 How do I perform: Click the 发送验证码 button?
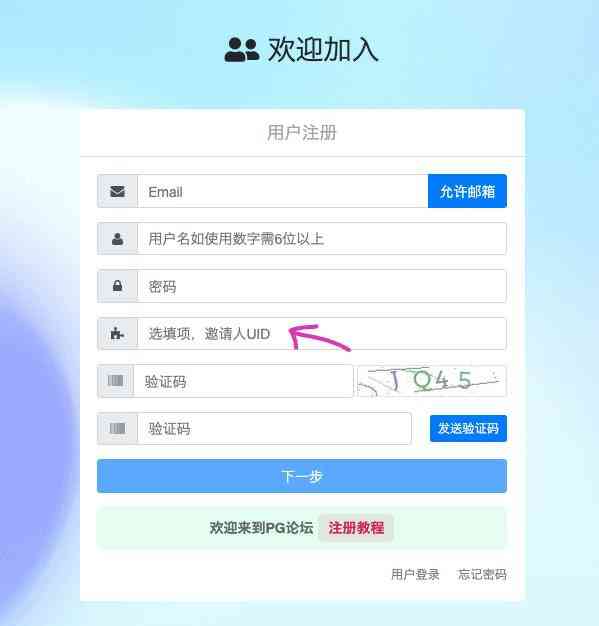point(468,428)
